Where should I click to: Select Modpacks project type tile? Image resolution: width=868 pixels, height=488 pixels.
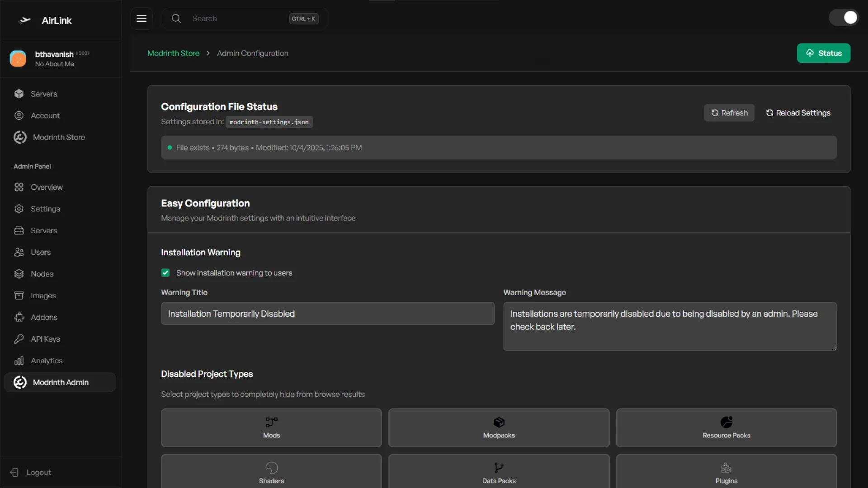tap(499, 427)
